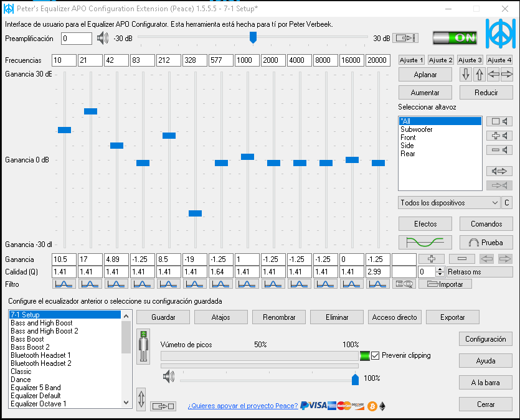520x420 pixels.
Task: Select Bluetooth Headset 1 configuration
Action: point(65,355)
